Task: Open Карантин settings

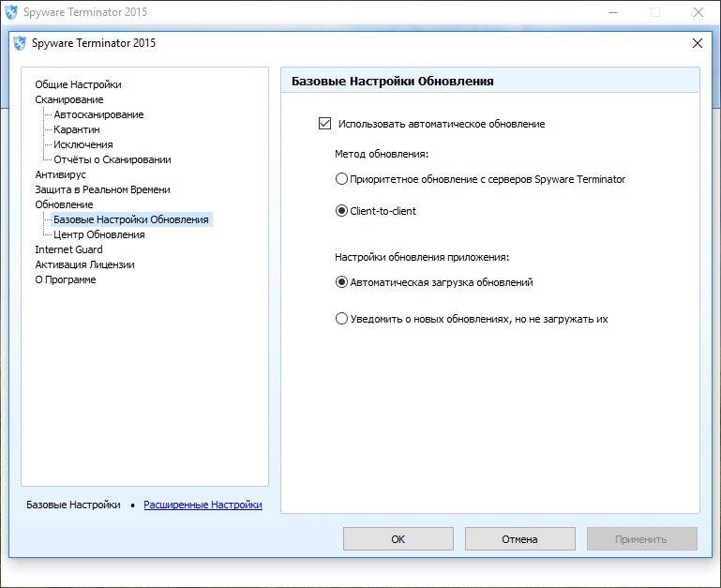Action: point(76,129)
